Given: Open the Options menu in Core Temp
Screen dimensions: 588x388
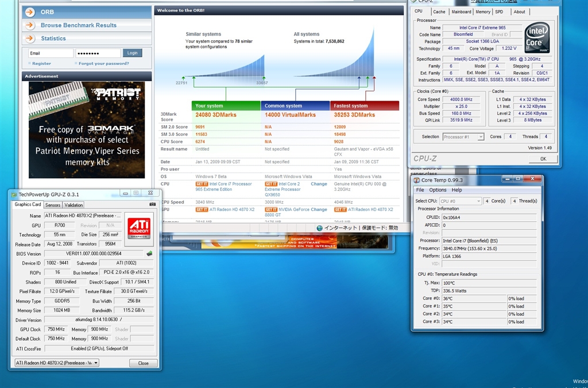Looking at the screenshot, I should coord(438,190).
